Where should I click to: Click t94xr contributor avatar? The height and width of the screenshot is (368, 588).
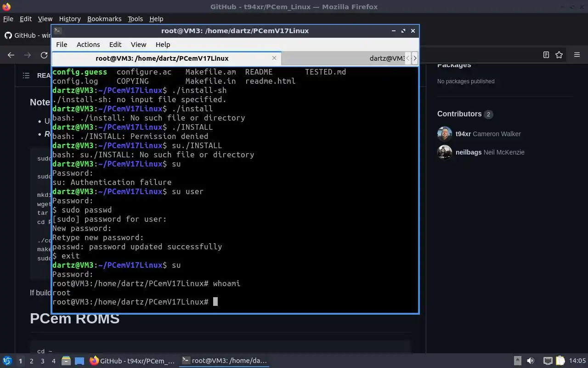point(445,134)
